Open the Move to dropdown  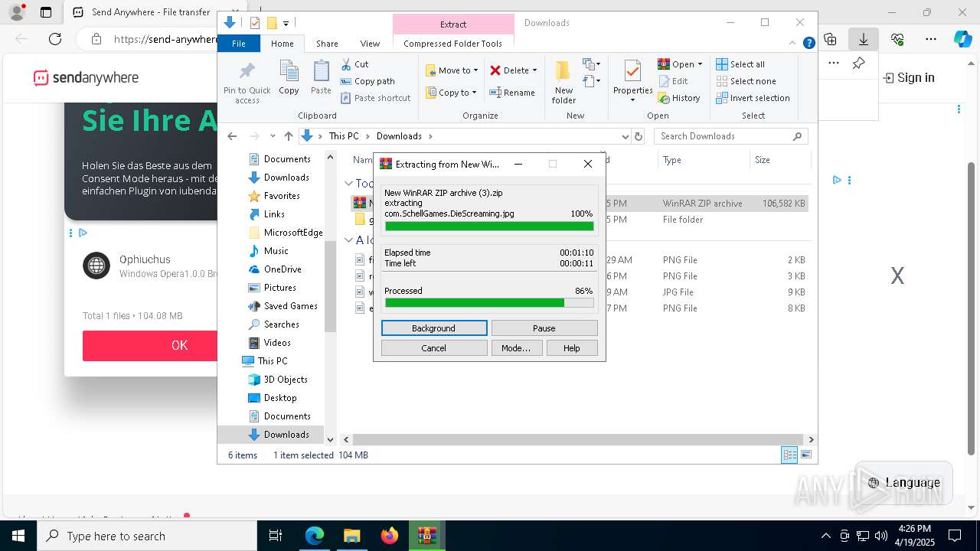[452, 70]
